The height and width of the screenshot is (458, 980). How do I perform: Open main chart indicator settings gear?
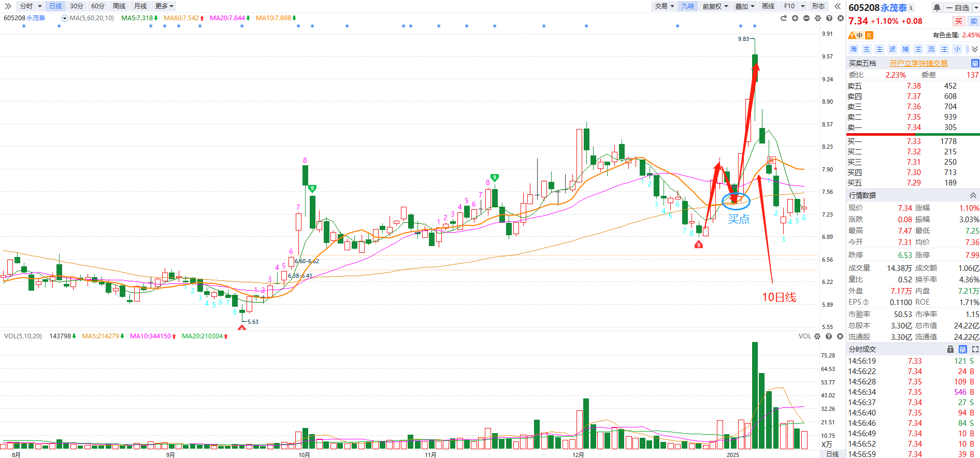818,18
